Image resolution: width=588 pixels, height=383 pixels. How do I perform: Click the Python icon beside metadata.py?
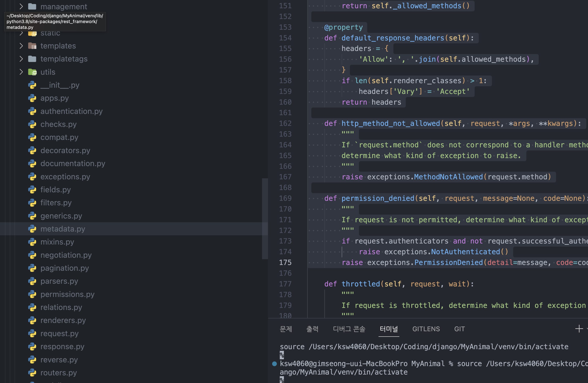[x=32, y=229]
